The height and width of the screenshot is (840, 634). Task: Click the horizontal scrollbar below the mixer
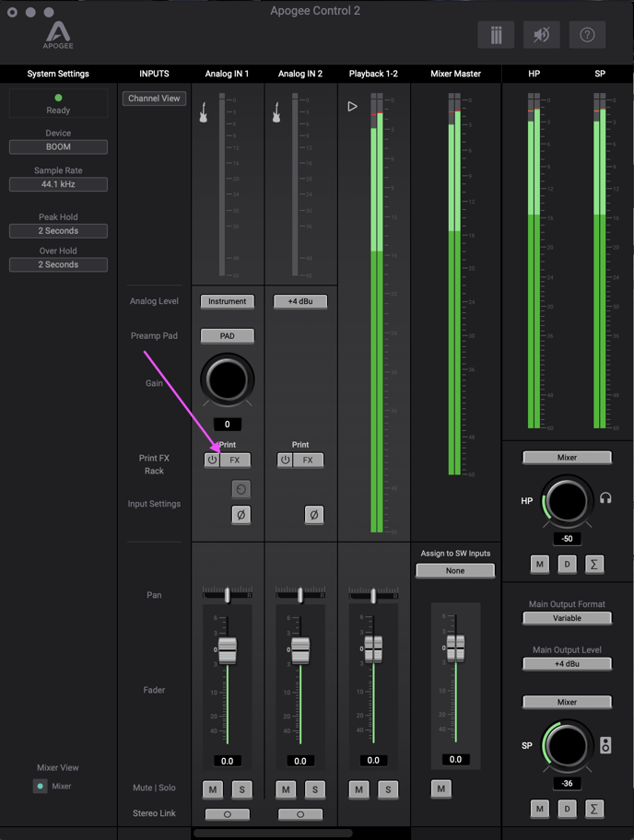[273, 833]
